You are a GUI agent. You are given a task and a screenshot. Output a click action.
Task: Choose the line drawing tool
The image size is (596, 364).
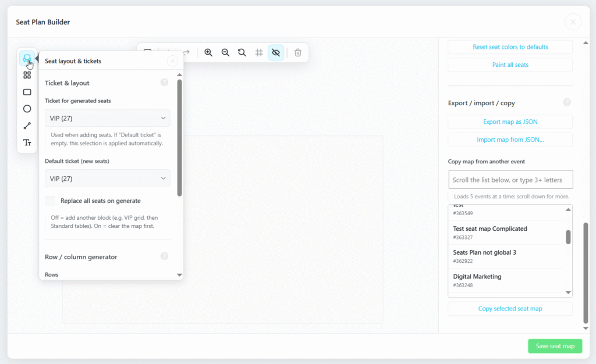[x=27, y=126]
